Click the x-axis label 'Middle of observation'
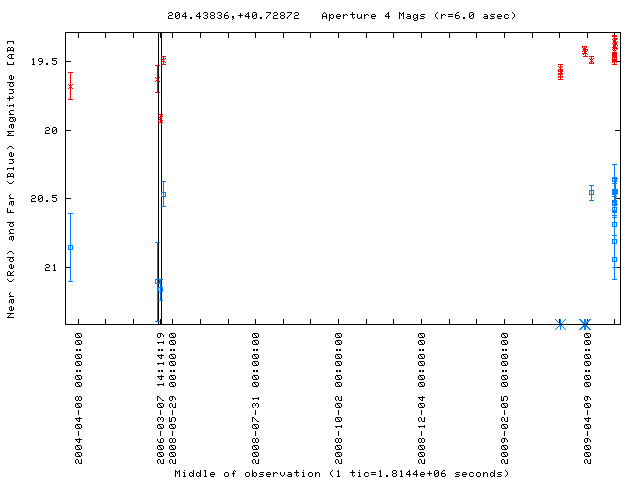The image size is (640, 480). pyautogui.click(x=247, y=473)
